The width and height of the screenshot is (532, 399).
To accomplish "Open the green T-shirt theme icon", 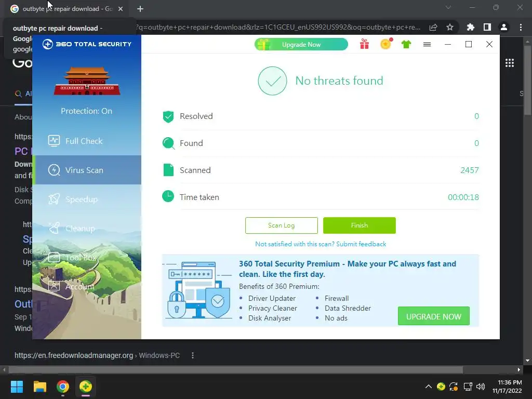I will [406, 44].
